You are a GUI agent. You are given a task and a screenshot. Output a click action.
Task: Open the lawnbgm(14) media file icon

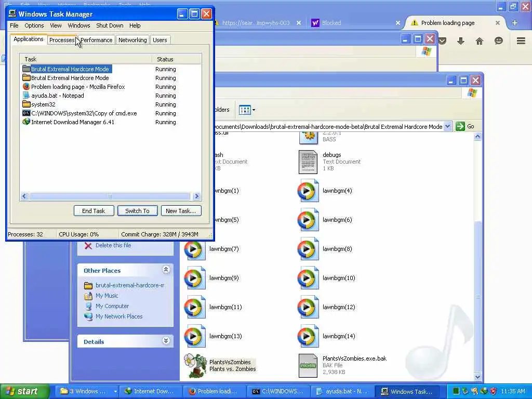pos(308,337)
